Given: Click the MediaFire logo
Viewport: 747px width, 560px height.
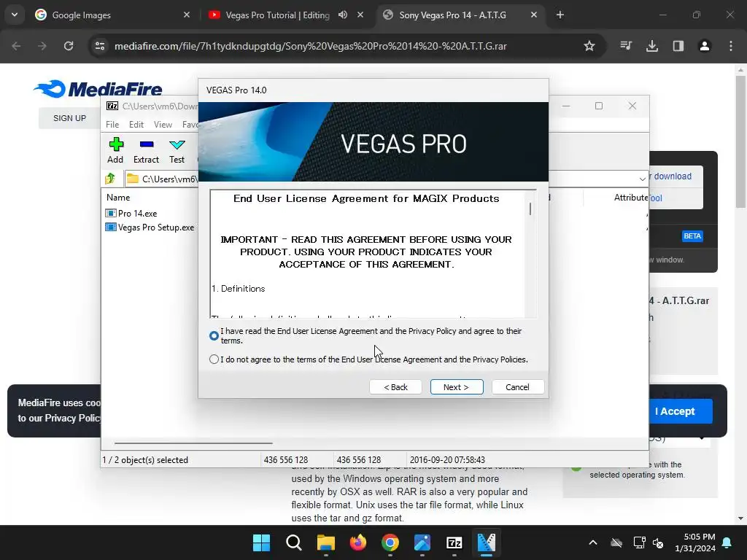Looking at the screenshot, I should click(98, 89).
